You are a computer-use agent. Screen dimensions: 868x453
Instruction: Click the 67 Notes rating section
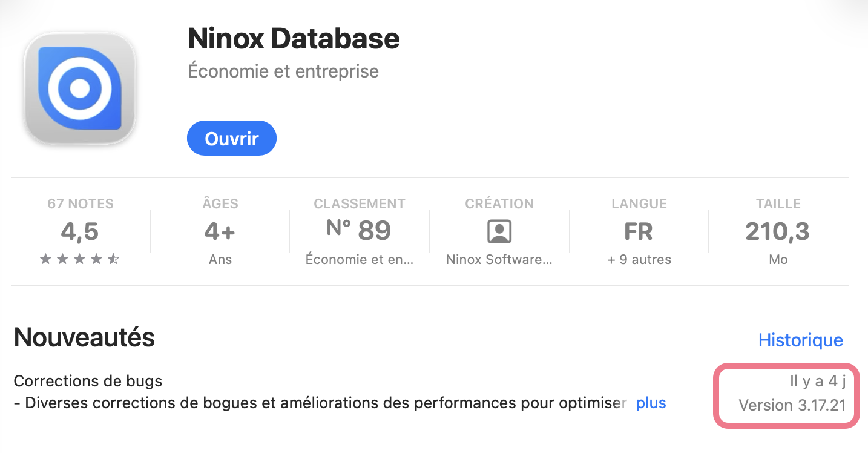tap(80, 204)
